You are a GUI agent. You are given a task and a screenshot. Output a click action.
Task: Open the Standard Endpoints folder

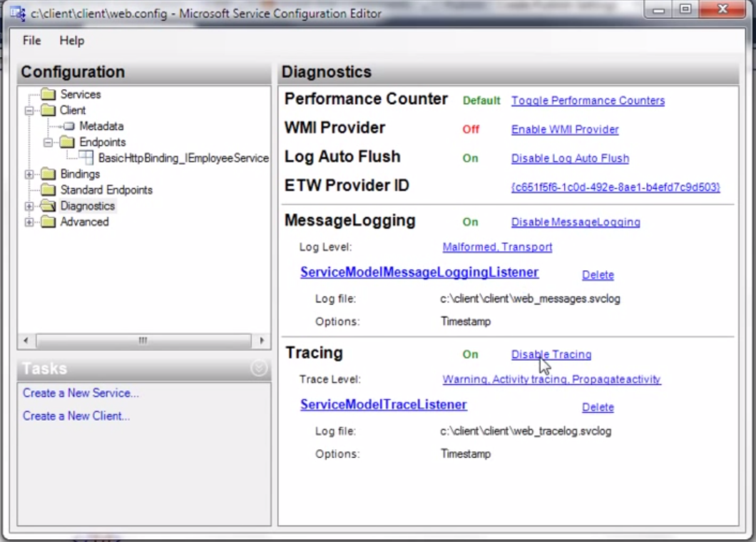click(48, 190)
